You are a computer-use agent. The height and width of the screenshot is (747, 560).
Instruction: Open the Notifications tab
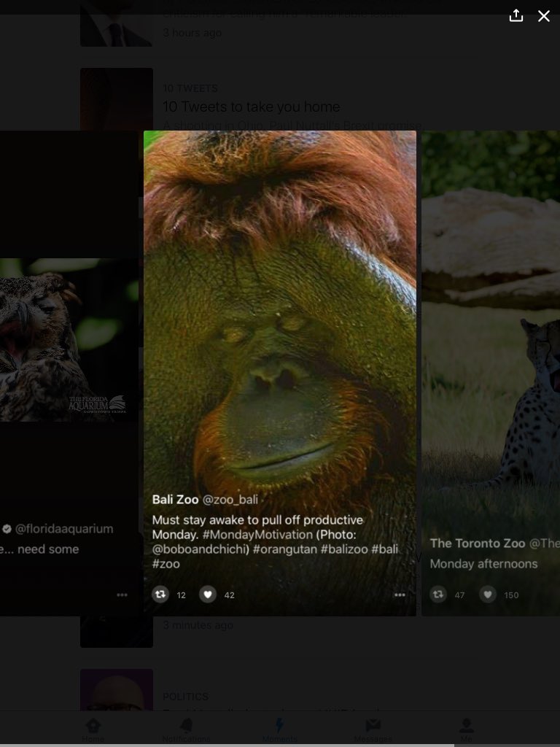point(186,729)
